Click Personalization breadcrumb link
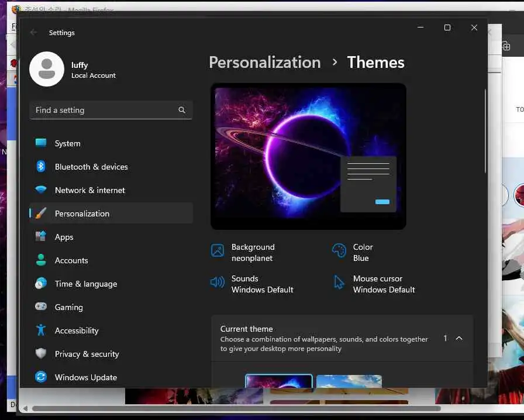Screen dimensions: 524x420 [265, 63]
